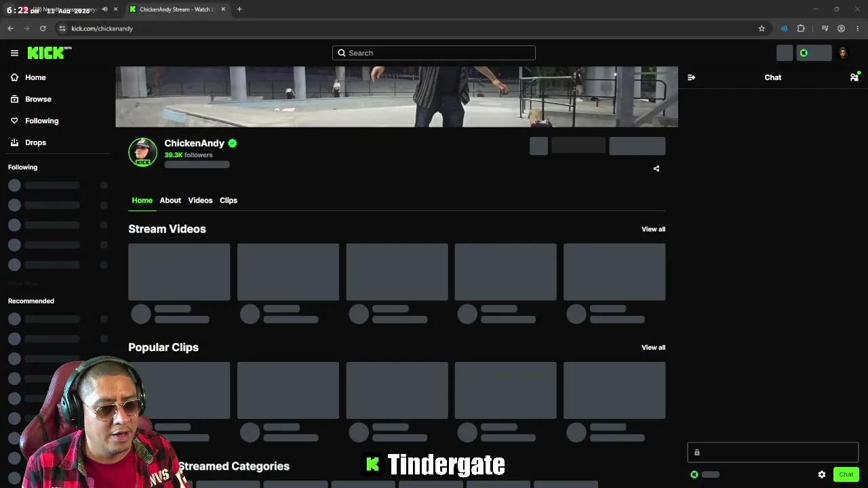Viewport: 868px width, 488px height.
Task: Switch to the Videos tab
Action: click(200, 201)
